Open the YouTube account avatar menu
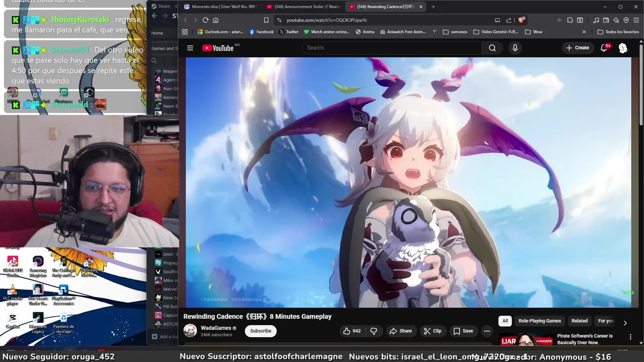This screenshot has height=362, width=644. 623,48
